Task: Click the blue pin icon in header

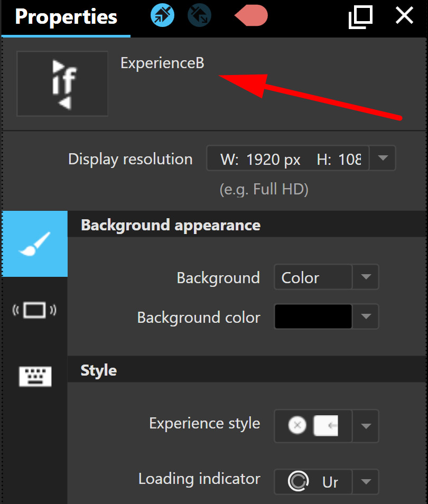Action: pyautogui.click(x=162, y=15)
